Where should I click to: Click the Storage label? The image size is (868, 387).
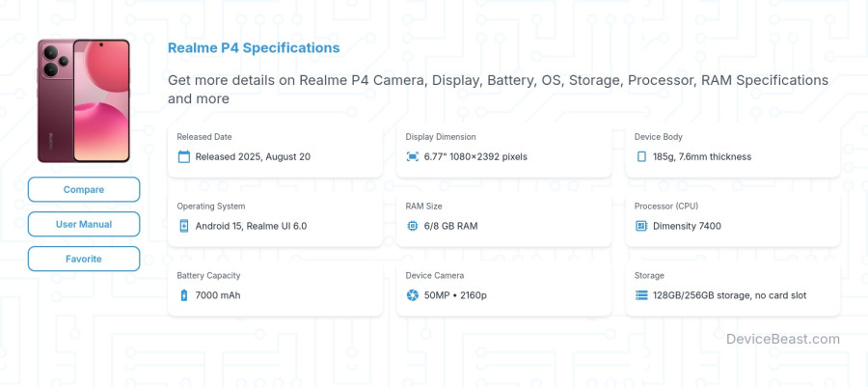(x=649, y=275)
